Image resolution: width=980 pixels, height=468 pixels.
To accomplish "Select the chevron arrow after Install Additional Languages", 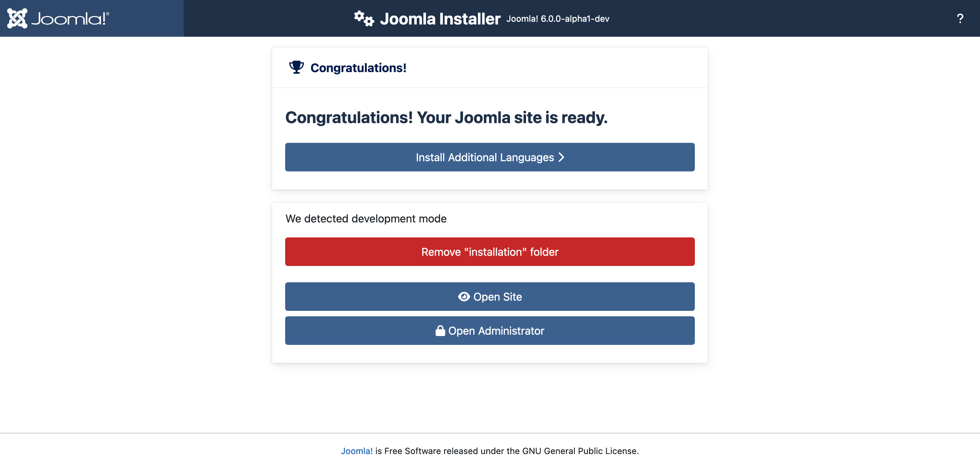I will tap(561, 157).
